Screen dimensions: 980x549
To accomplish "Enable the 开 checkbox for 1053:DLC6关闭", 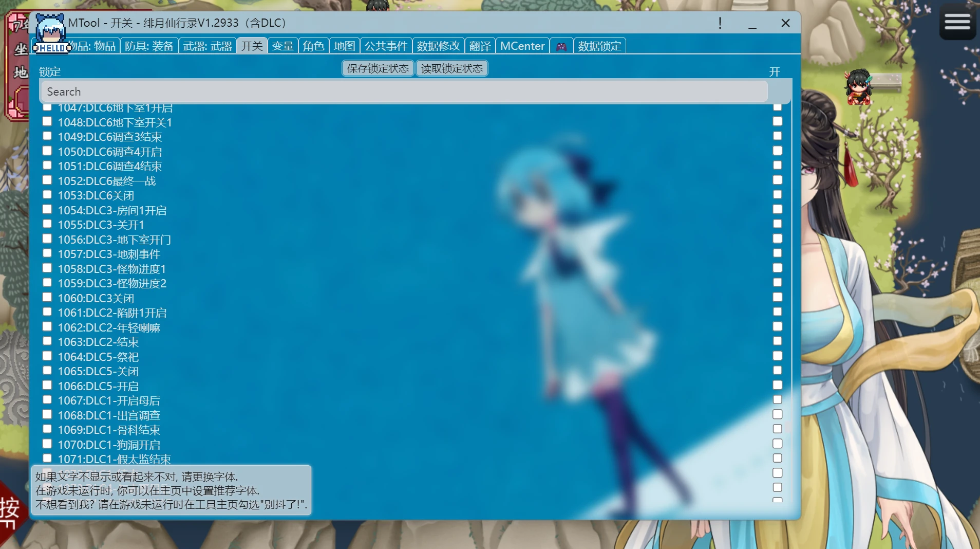I will pos(778,194).
